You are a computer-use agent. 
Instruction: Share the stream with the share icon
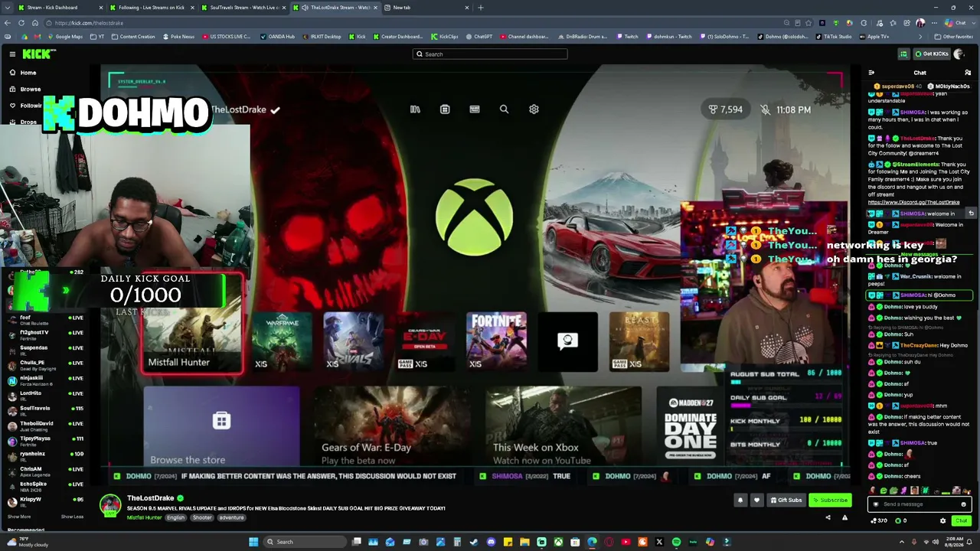[x=828, y=518]
